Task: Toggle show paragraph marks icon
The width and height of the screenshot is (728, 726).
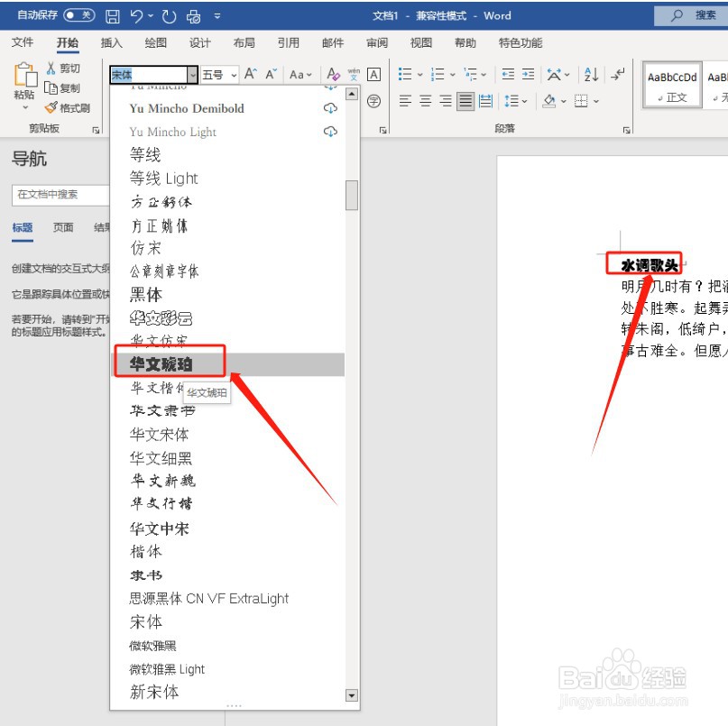Action: tap(618, 74)
